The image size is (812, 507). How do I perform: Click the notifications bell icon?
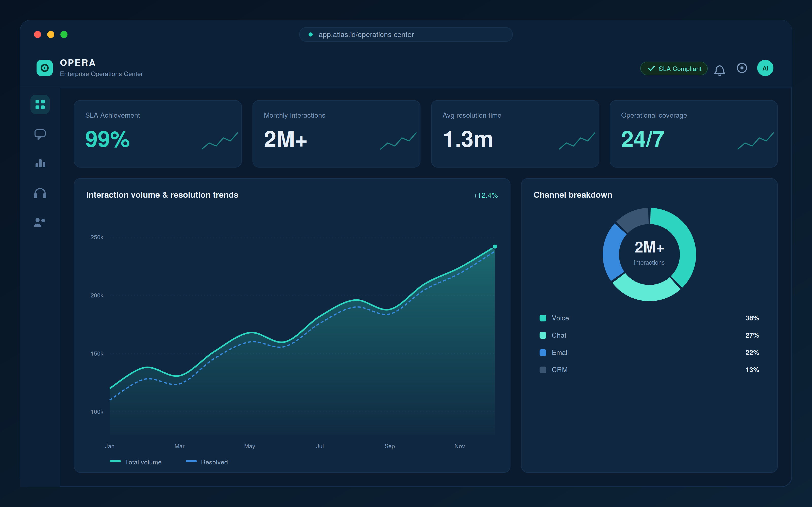tap(719, 70)
